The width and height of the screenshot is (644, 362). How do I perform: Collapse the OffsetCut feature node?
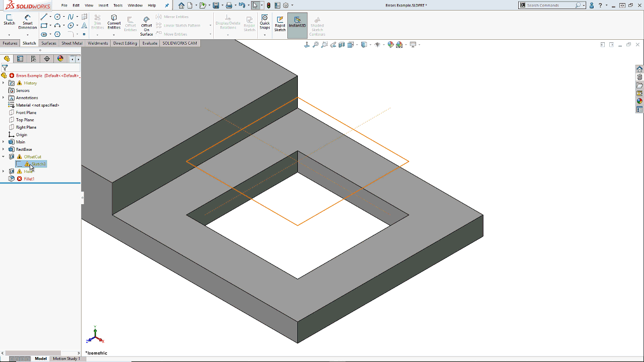tap(3, 157)
